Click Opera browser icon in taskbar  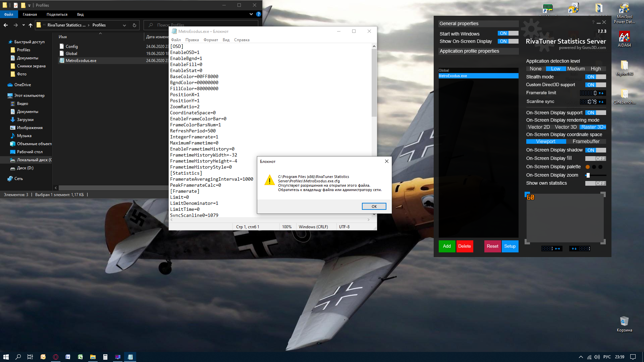pyautogui.click(x=56, y=357)
